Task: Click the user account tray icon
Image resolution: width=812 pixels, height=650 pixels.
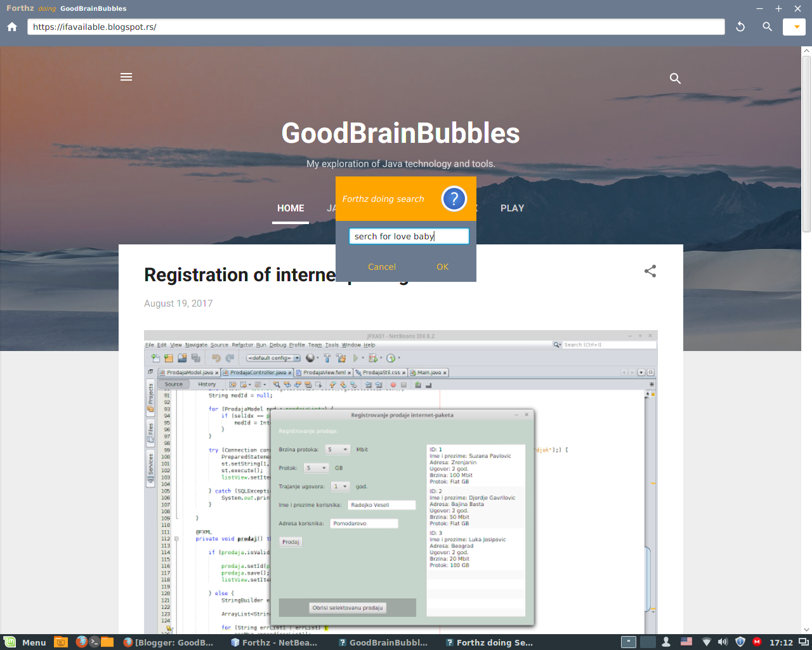Action: pos(666,642)
